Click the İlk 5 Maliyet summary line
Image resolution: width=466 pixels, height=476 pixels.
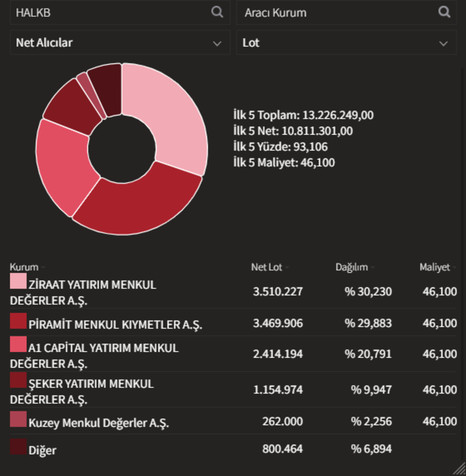click(x=284, y=163)
